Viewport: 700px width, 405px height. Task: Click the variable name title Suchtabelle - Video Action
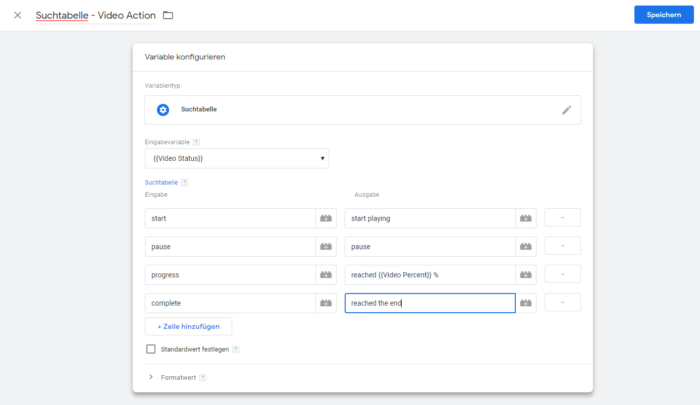click(96, 15)
